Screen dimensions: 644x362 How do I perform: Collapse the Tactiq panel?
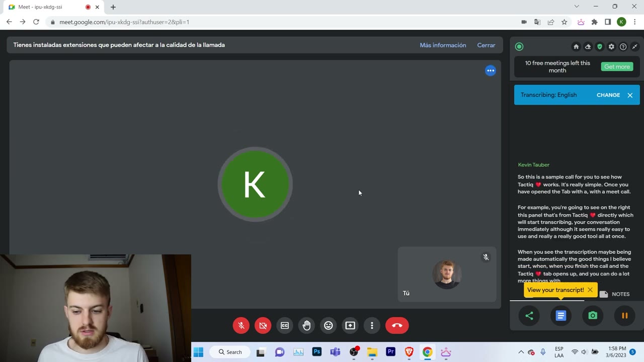coord(634,47)
